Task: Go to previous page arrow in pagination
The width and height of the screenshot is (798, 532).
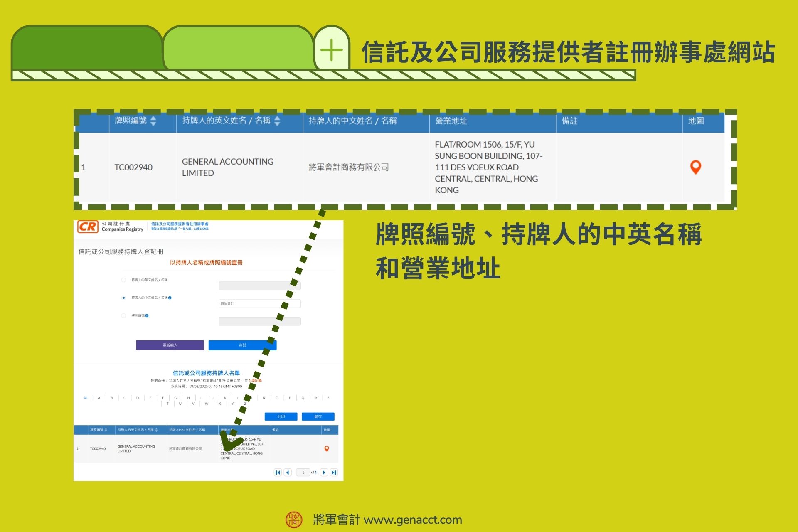Action: pos(287,472)
